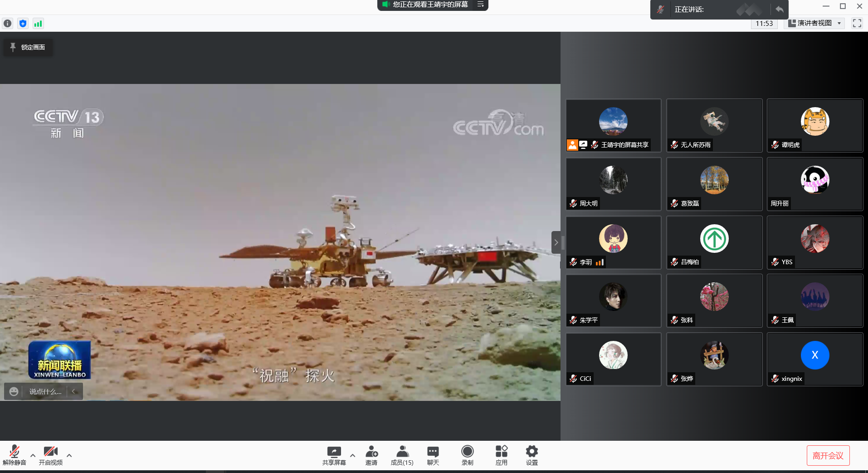Click the share screen button
The image size is (868, 473).
[334, 455]
